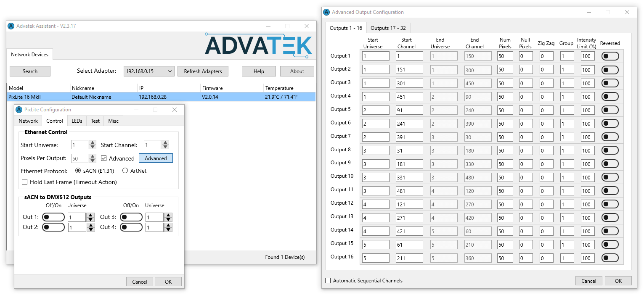Toggle the Reversed switch for Output 1
Viewport: 644px width, 295px height.
click(x=610, y=56)
